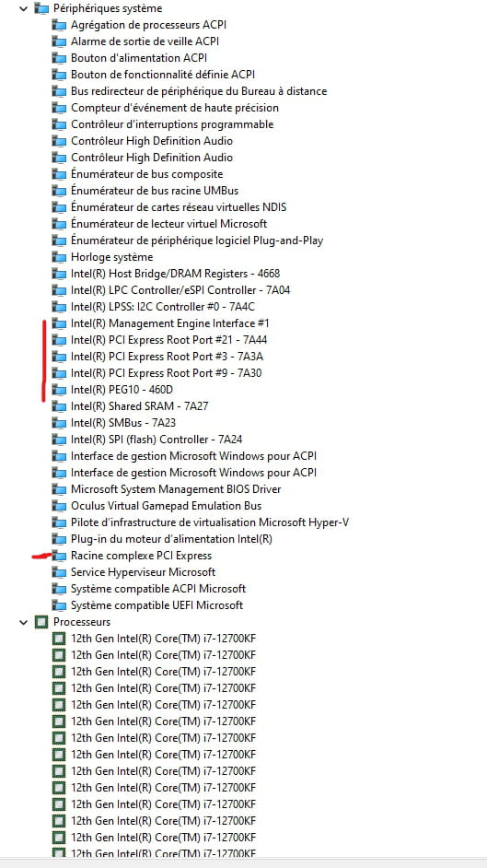This screenshot has width=487, height=868.
Task: Click the Processeurs chip icon
Action: [x=41, y=622]
